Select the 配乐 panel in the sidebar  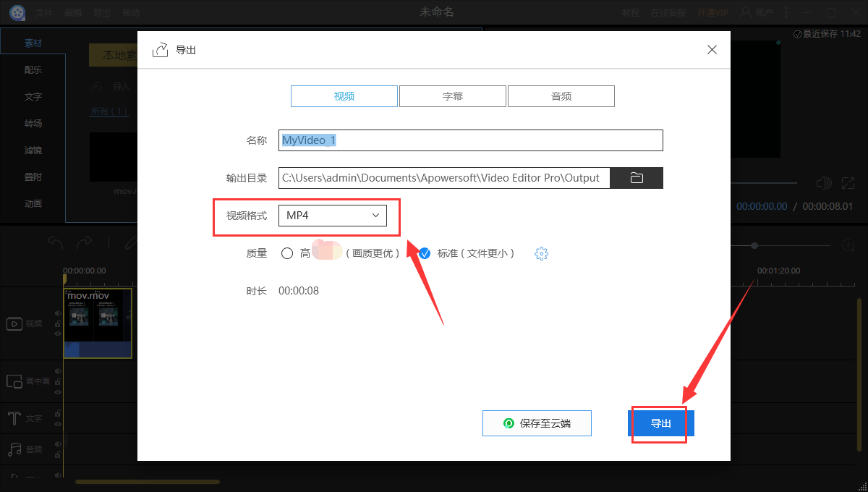click(x=33, y=69)
